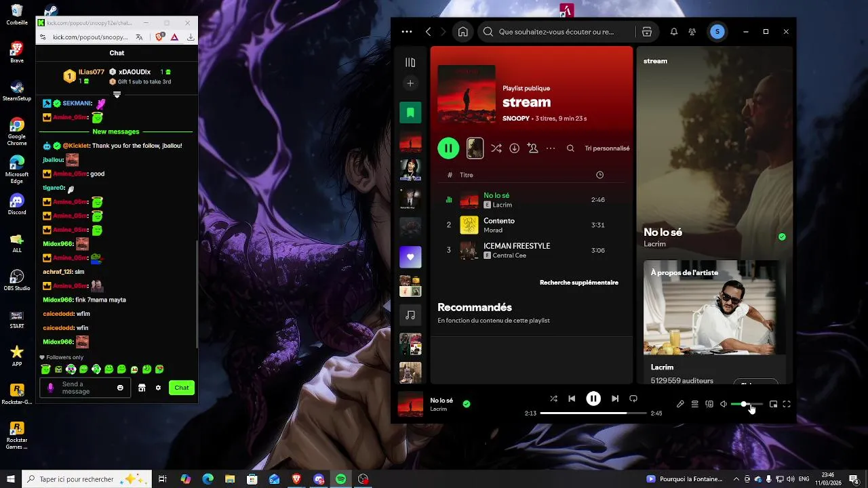Click the ENG language indicator
868x488 pixels.
(804, 479)
